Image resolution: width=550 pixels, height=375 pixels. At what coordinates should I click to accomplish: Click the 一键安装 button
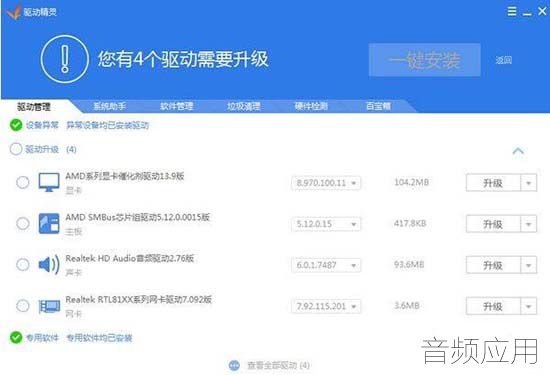pyautogui.click(x=424, y=60)
